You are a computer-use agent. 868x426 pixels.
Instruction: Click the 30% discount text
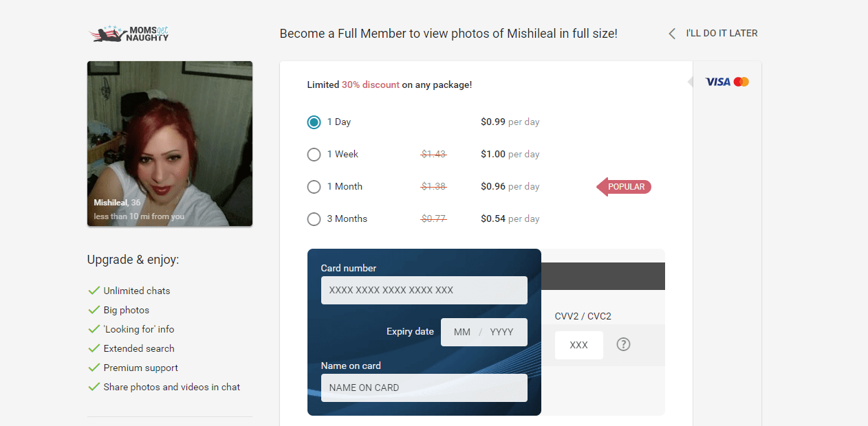371,85
